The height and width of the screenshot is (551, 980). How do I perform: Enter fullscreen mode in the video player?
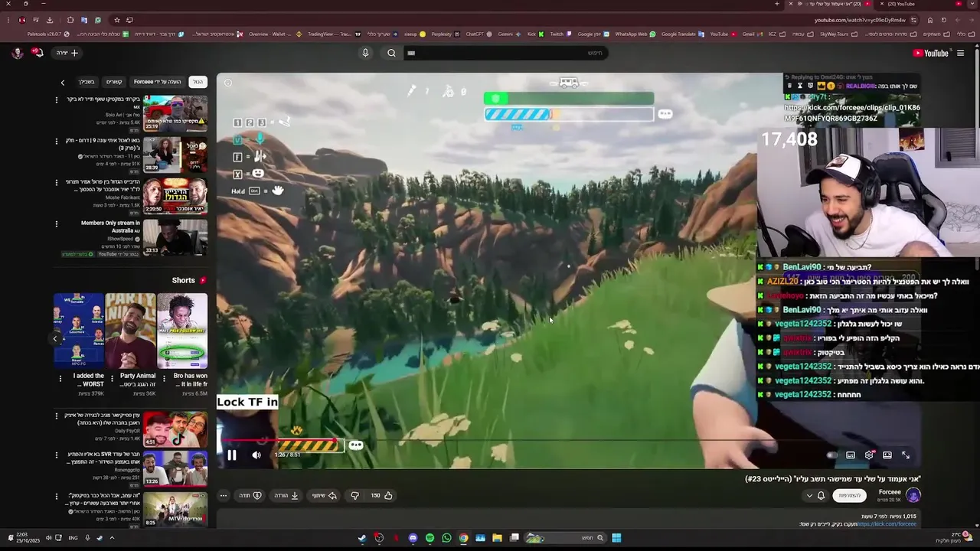point(906,455)
